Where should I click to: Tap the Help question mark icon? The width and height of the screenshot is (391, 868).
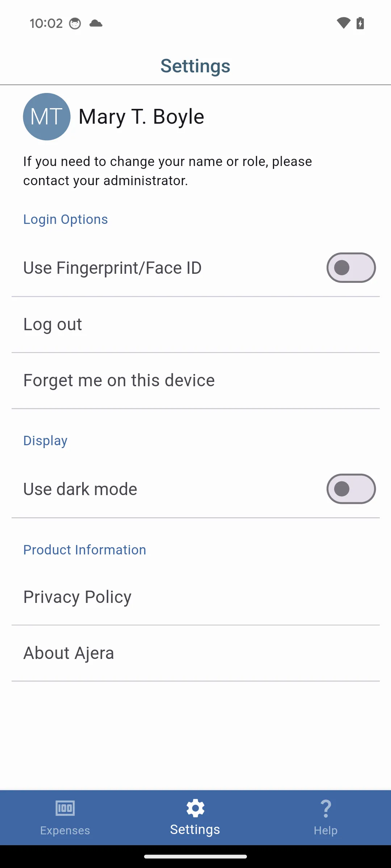point(326,808)
